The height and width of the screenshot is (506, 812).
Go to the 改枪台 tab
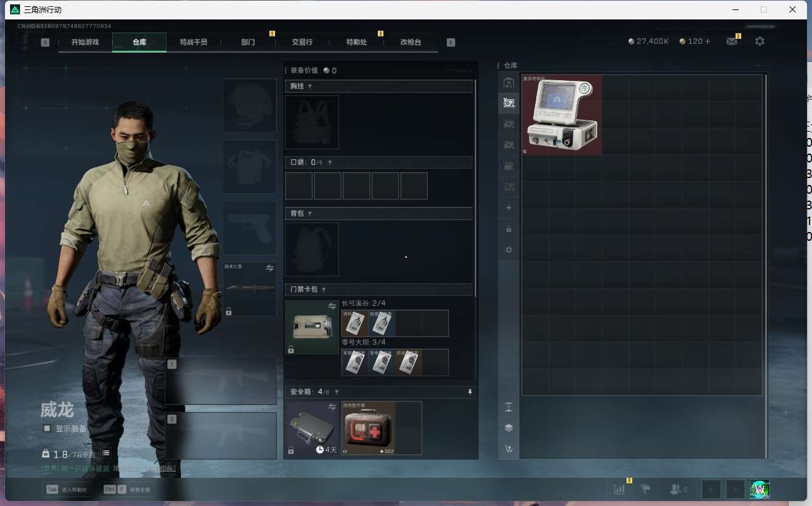410,42
